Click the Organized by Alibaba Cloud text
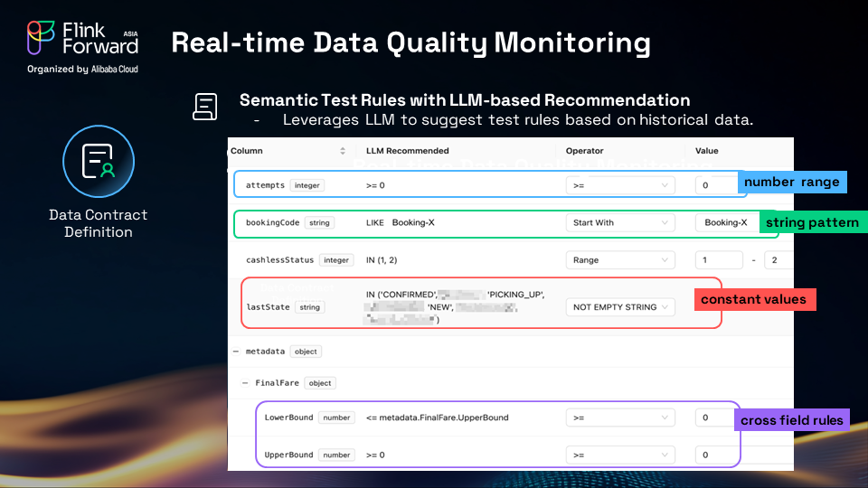 tap(82, 70)
